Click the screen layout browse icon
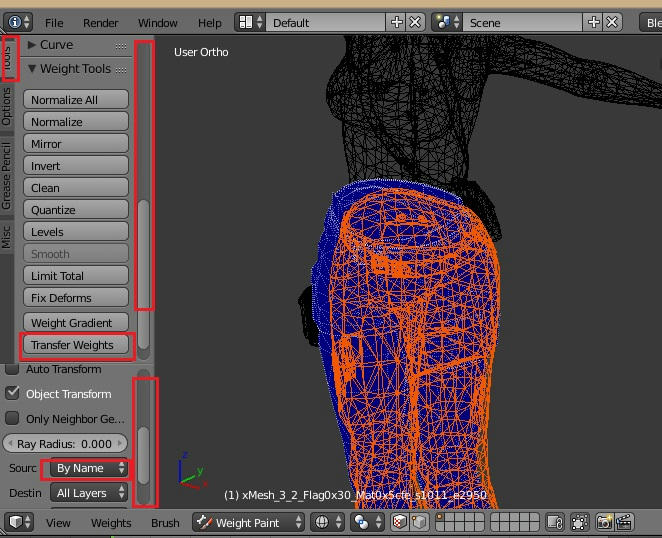The image size is (662, 538). [250, 22]
